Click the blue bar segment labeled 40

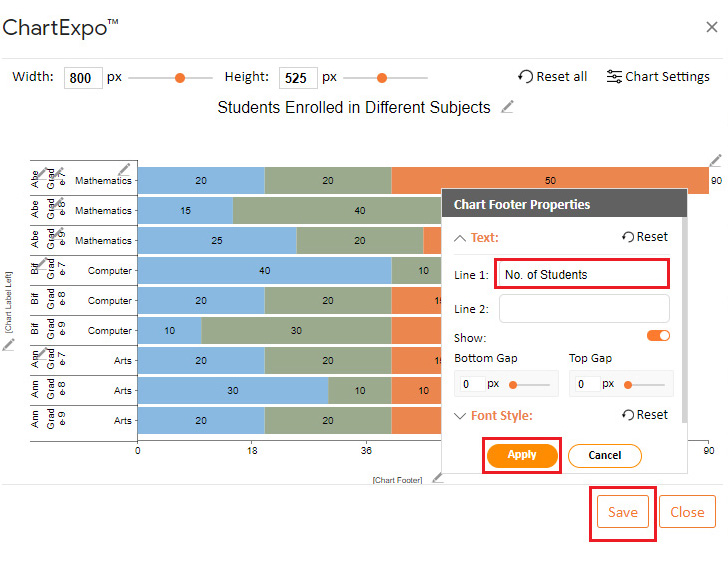tap(265, 270)
